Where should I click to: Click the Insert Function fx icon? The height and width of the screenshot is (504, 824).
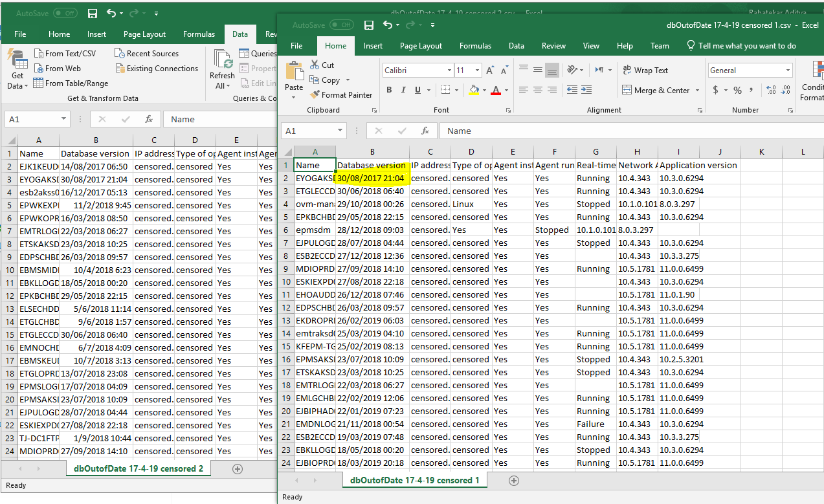point(425,131)
